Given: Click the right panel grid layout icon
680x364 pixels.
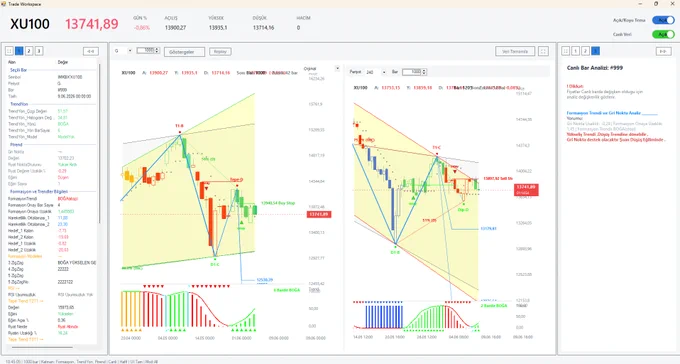Looking at the screenshot, I should pyautogui.click(x=566, y=51).
